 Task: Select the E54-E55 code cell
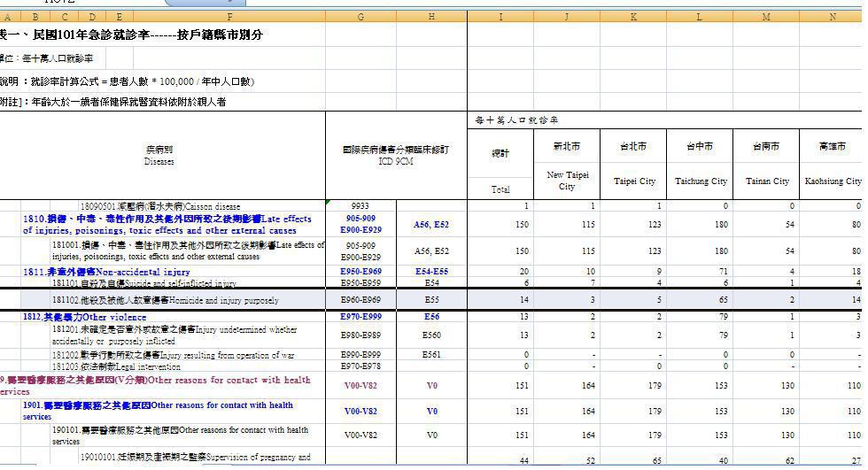pos(432,272)
